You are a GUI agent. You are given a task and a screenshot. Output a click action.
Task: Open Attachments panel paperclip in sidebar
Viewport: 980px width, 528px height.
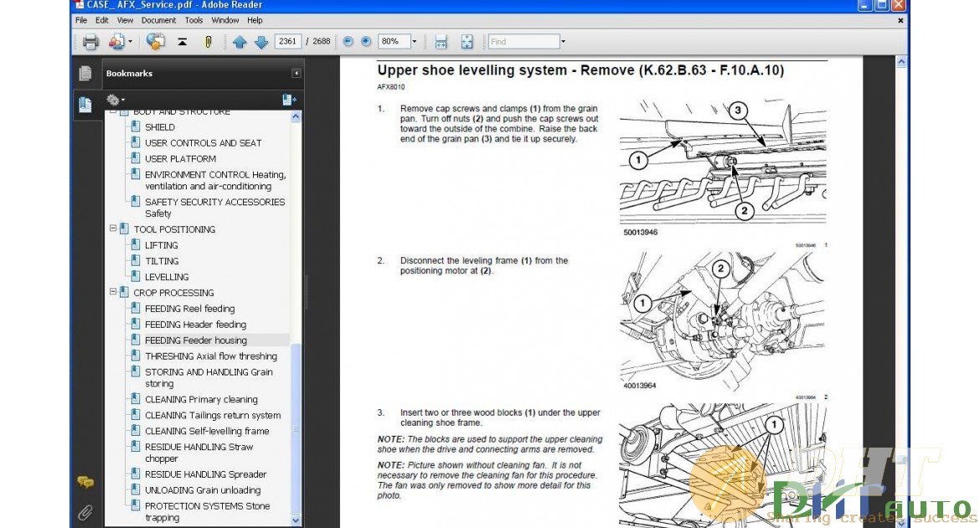(x=85, y=513)
